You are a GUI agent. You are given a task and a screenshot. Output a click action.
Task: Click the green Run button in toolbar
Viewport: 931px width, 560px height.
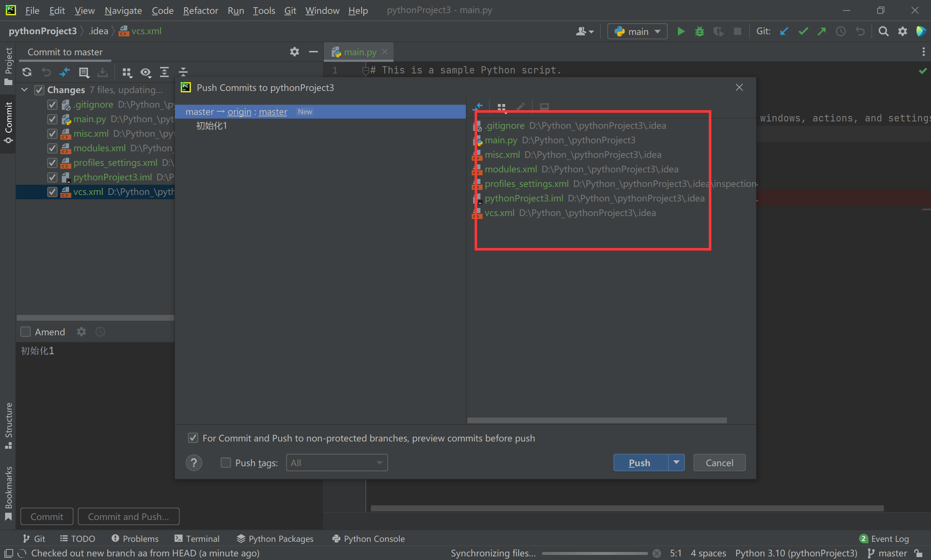click(x=681, y=31)
